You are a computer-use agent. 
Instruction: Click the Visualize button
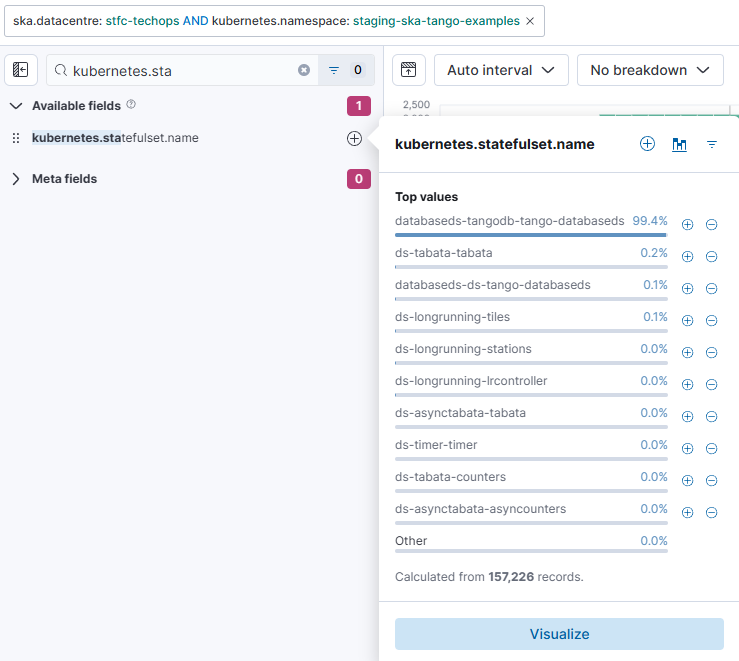click(x=559, y=634)
